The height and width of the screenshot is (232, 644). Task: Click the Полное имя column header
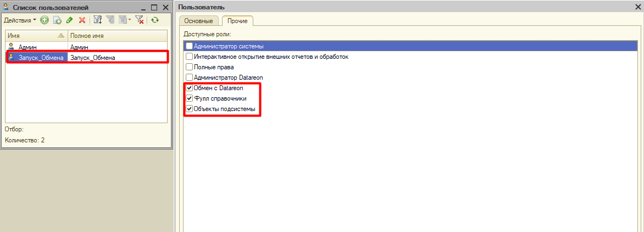[115, 36]
